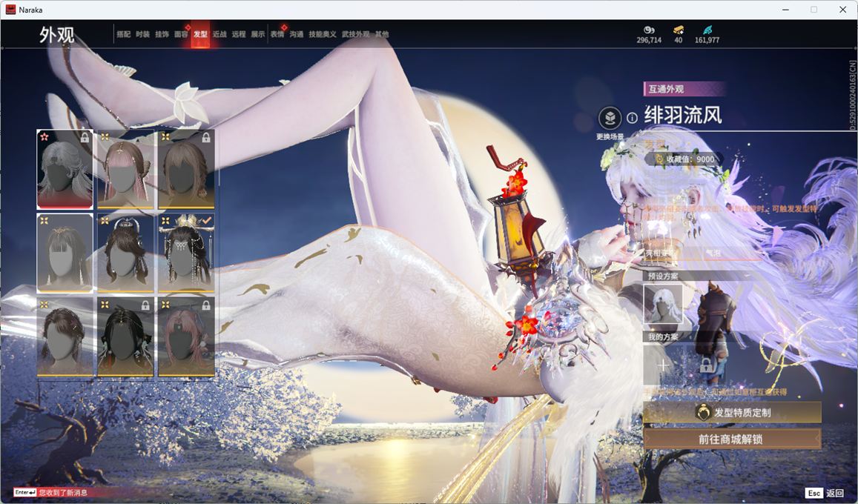Click the 互通外观 label
The width and height of the screenshot is (858, 504).
click(667, 89)
